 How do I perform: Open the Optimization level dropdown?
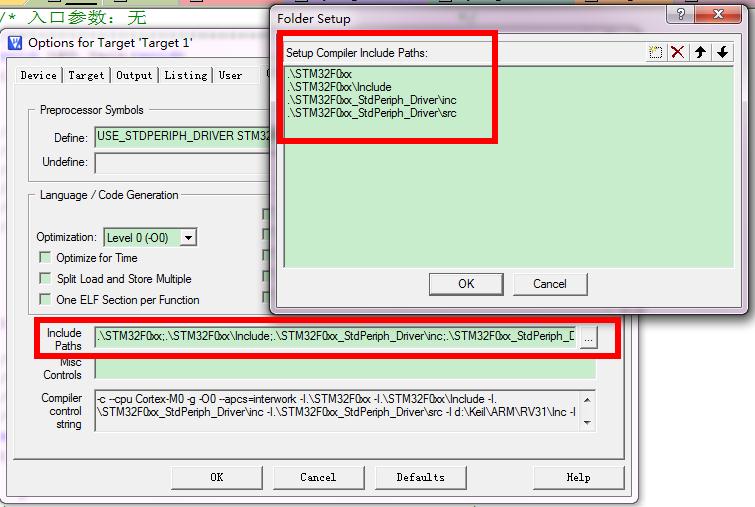pyautogui.click(x=189, y=237)
